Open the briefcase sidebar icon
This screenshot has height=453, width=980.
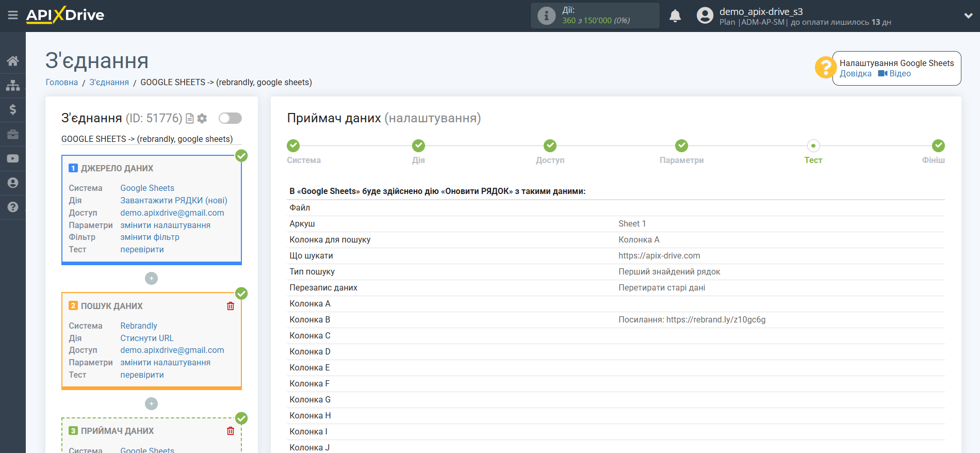click(13, 134)
